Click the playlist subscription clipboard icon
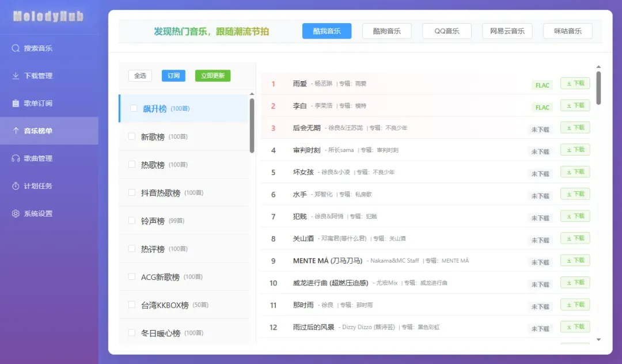The width and height of the screenshot is (622, 364). tap(16, 104)
